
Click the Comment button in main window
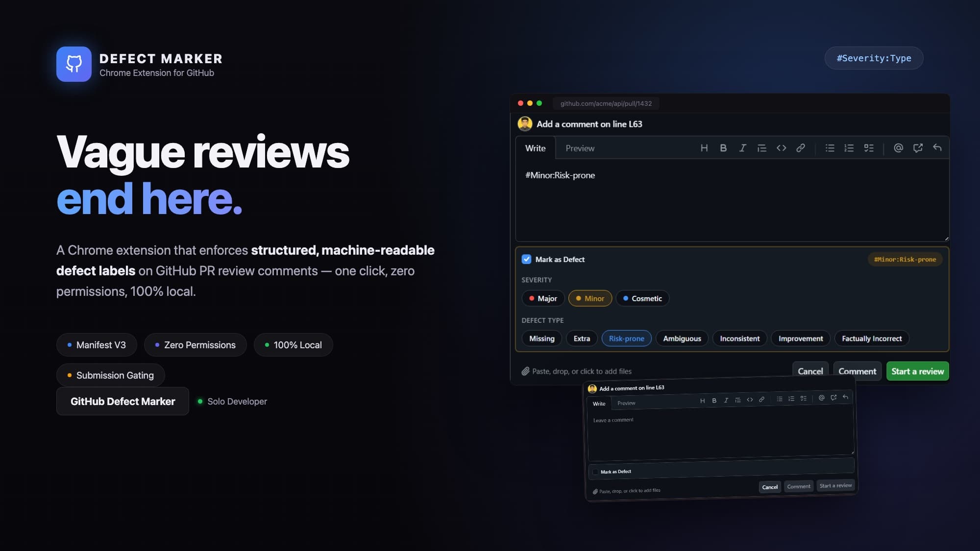(x=857, y=371)
